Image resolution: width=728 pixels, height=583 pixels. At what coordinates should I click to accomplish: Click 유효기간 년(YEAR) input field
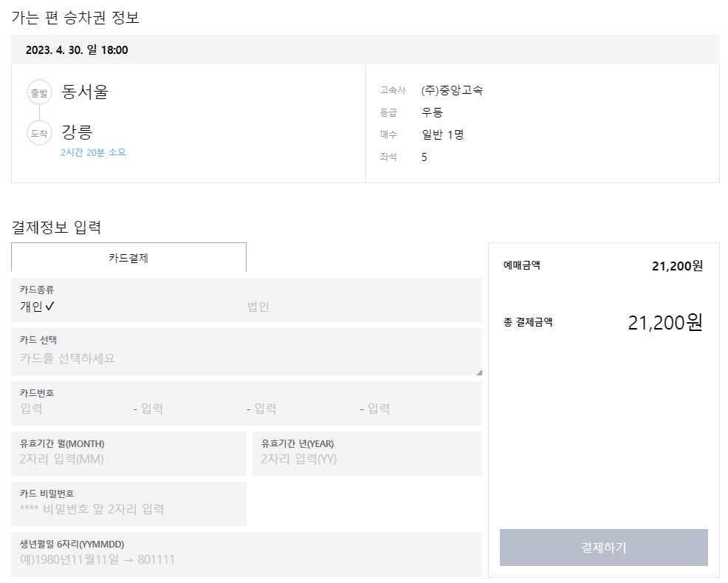point(367,454)
